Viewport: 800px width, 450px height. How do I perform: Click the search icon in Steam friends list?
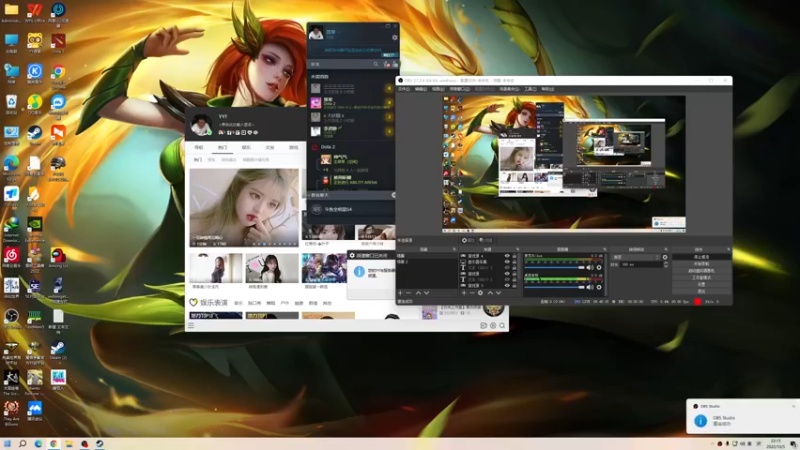coord(376,64)
